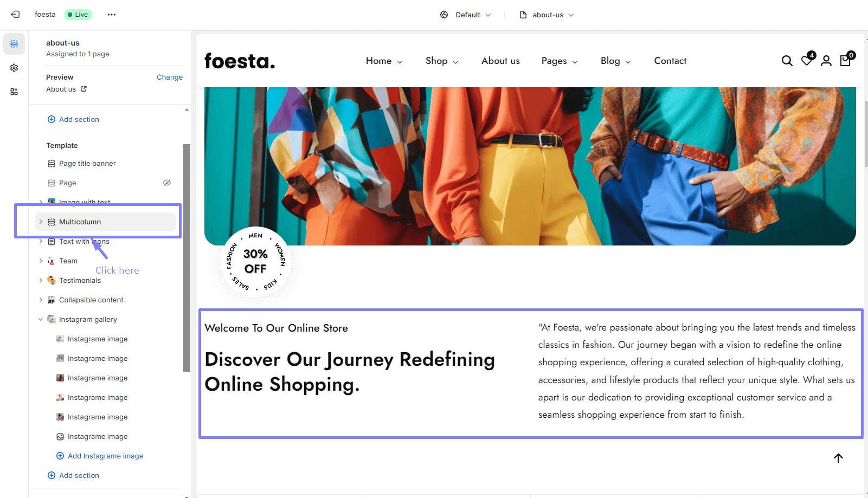This screenshot has height=498, width=868.
Task: Open the Shop menu in store navigation
Action: point(442,61)
